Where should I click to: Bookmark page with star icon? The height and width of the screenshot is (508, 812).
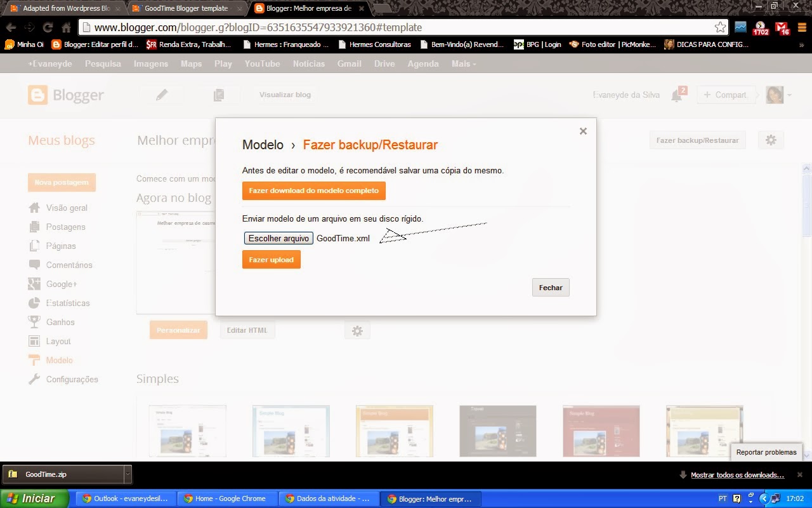720,27
